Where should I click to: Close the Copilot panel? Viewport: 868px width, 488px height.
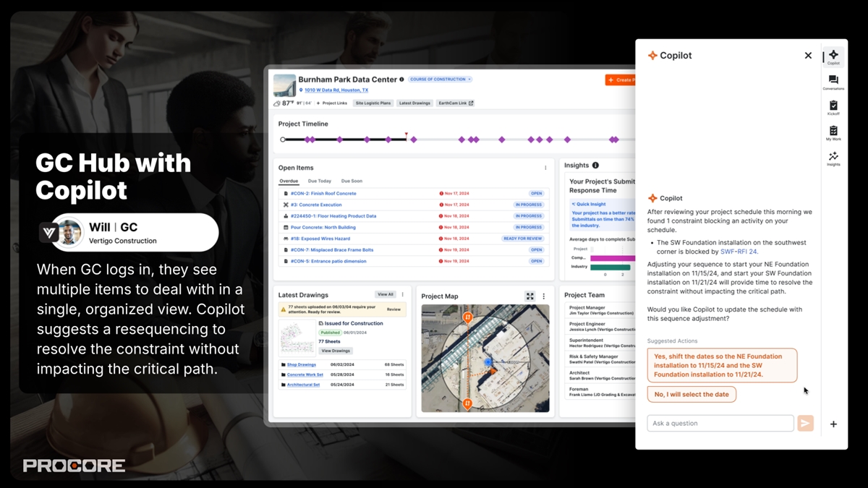pyautogui.click(x=808, y=56)
